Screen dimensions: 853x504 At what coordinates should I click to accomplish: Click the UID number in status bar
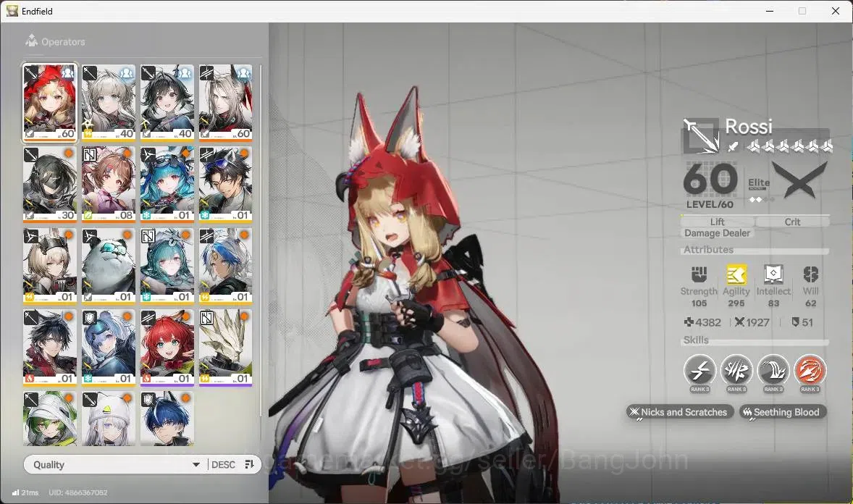click(x=78, y=492)
